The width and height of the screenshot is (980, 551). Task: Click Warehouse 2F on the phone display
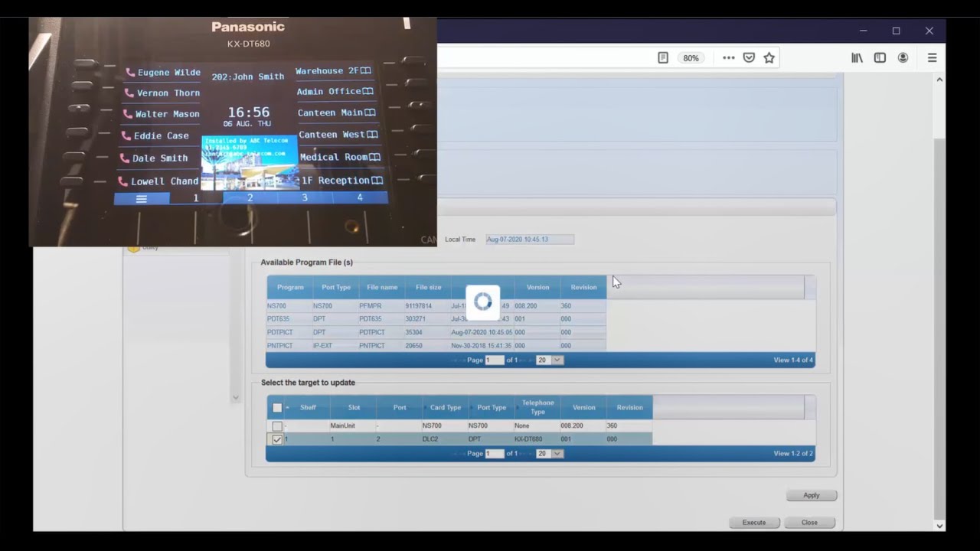tap(333, 71)
